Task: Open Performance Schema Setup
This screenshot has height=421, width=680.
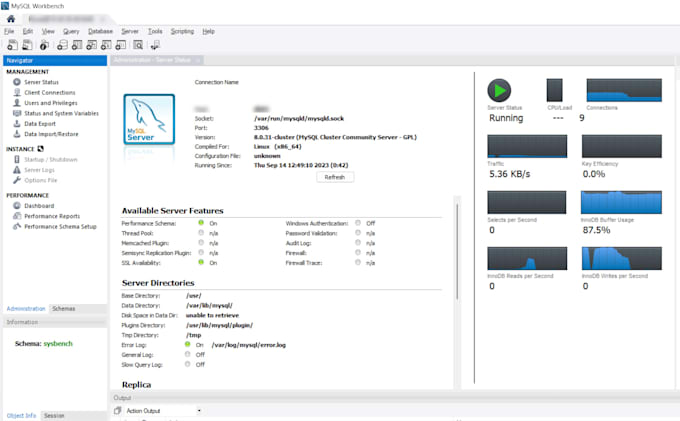Action: pos(60,226)
